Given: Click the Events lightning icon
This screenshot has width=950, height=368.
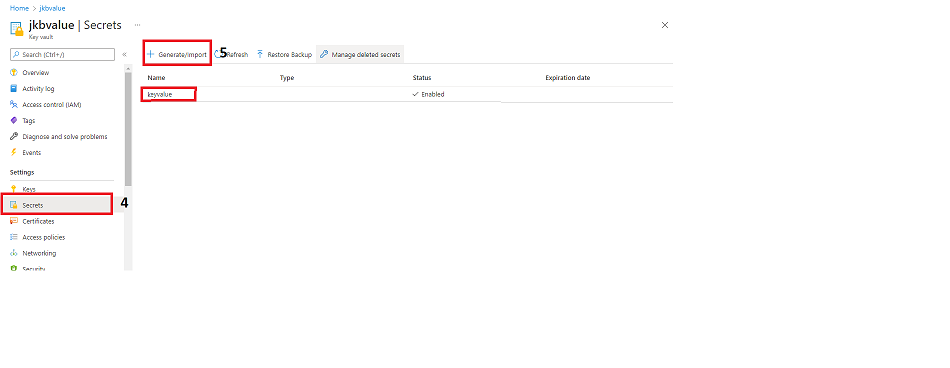Looking at the screenshot, I should (14, 153).
